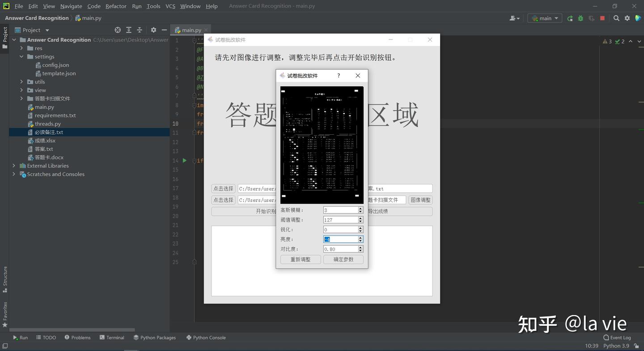Run the main configuration with green run arrow
The height and width of the screenshot is (351, 644).
(x=570, y=18)
